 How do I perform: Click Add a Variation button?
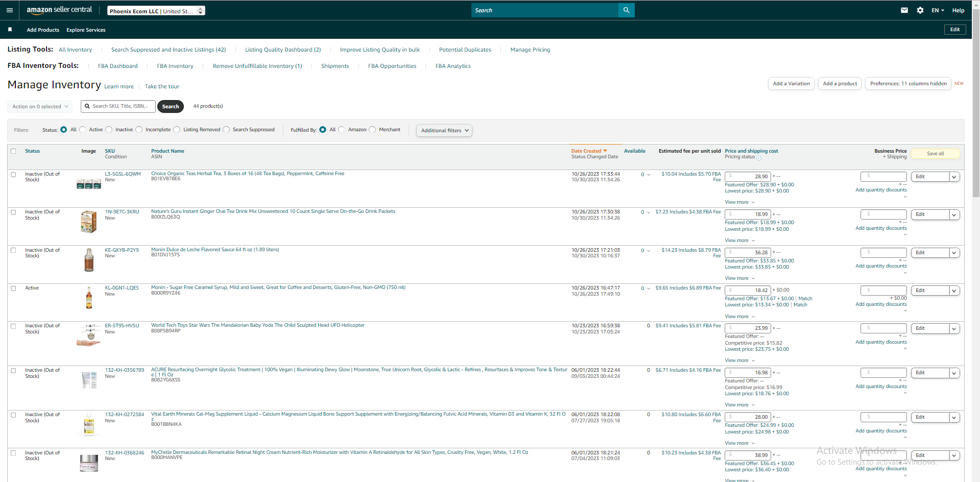tap(791, 84)
